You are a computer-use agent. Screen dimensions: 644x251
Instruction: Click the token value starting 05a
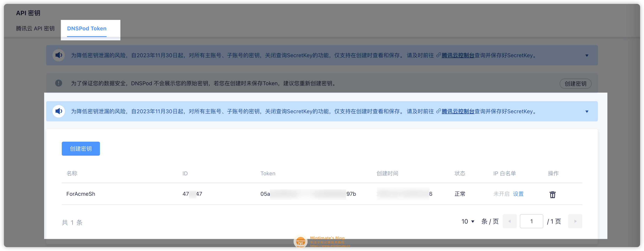tap(308, 194)
